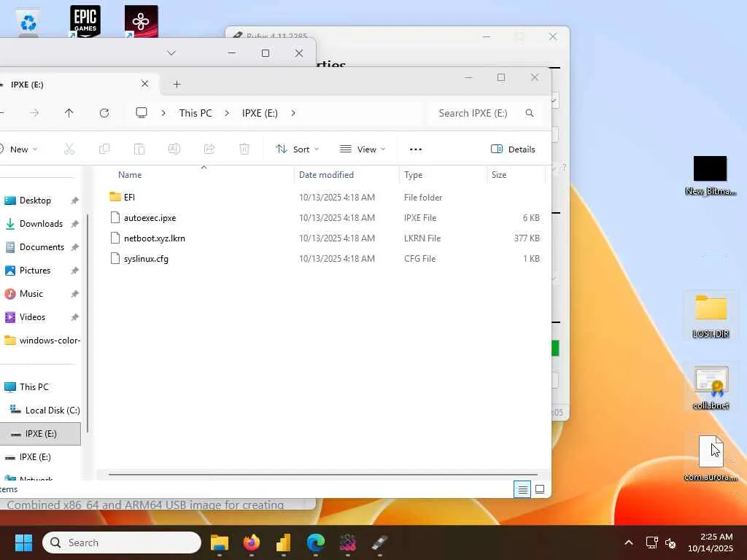
Task: Click the Cut scissors icon in toolbar
Action: [x=69, y=149]
